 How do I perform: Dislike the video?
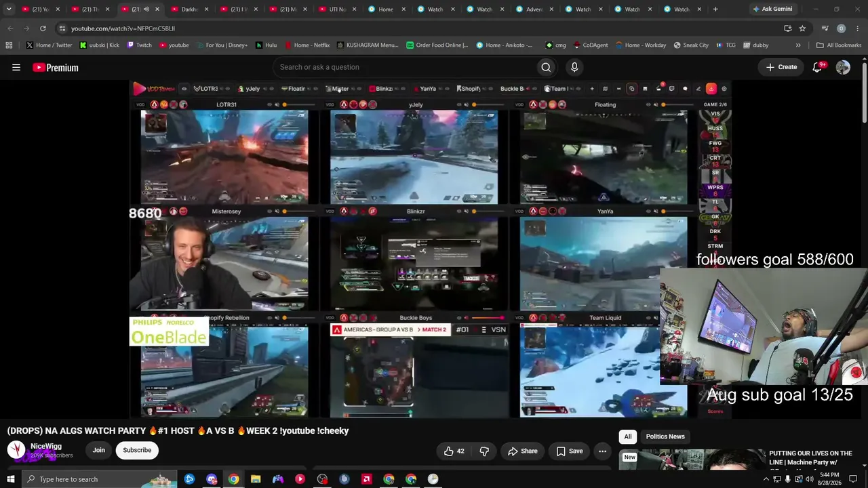click(484, 451)
